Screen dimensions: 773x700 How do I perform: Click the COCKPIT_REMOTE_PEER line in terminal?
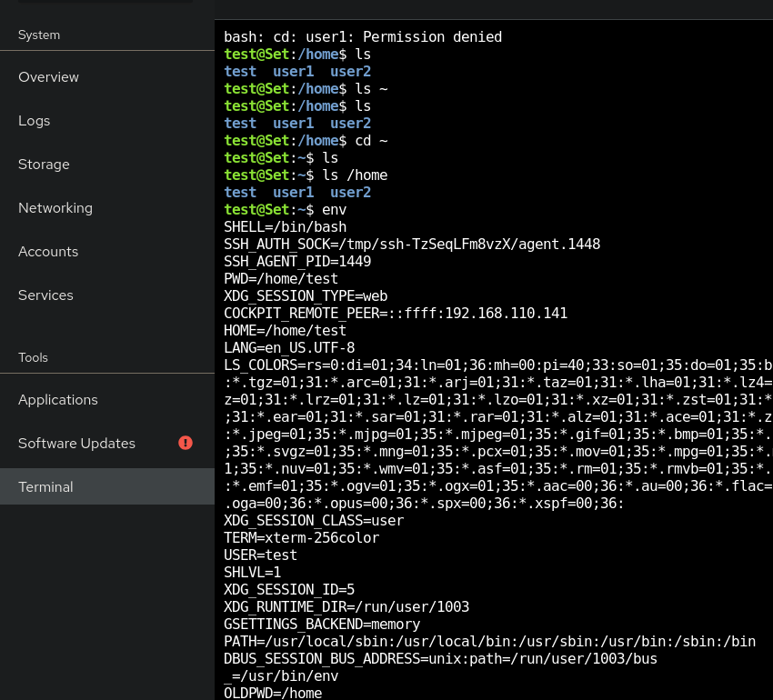pos(396,314)
